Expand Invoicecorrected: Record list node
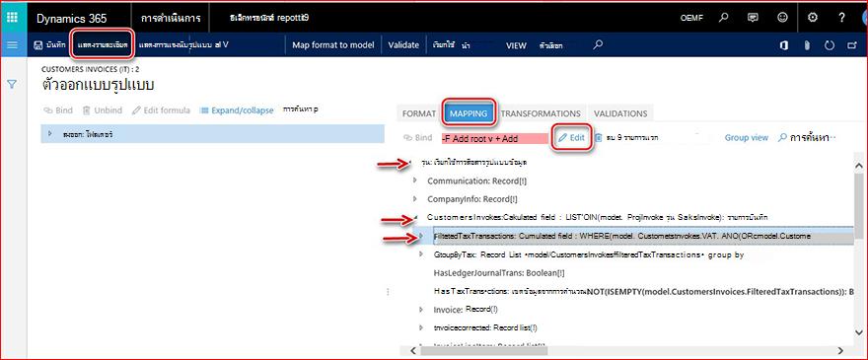Screen dimensions: 868x360 422,327
